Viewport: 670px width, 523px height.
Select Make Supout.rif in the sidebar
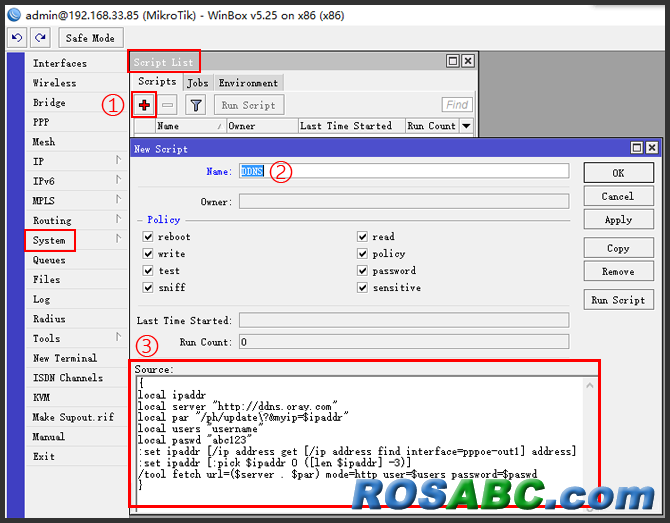pos(76,417)
